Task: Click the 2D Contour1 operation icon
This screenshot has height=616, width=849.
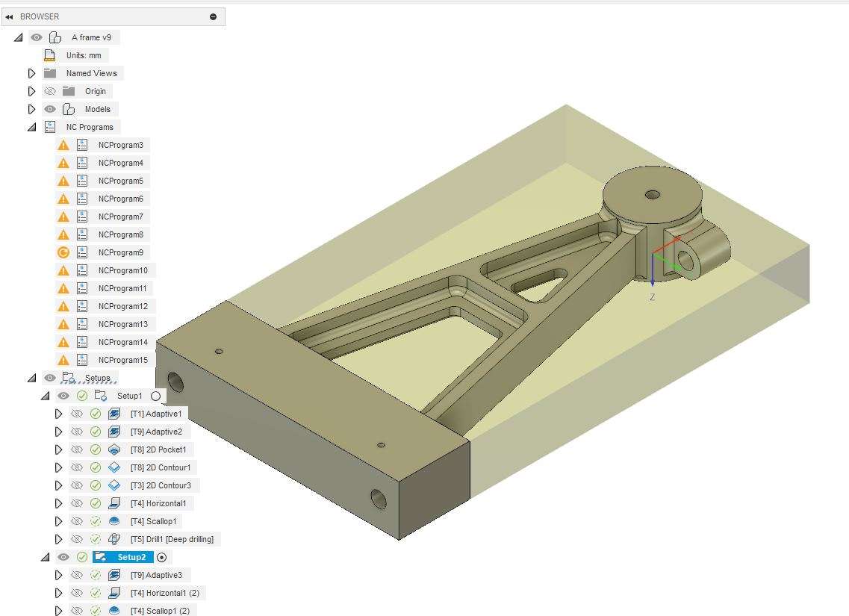Action: pos(113,467)
